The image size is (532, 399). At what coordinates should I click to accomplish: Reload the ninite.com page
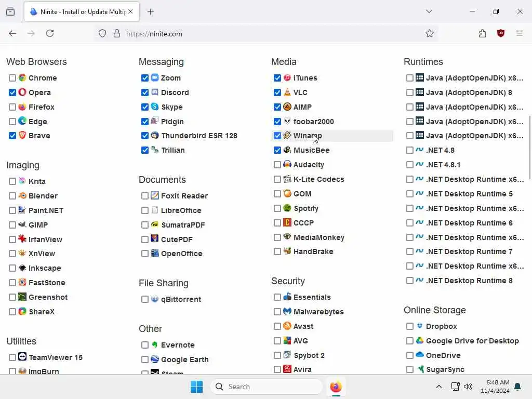click(50, 33)
